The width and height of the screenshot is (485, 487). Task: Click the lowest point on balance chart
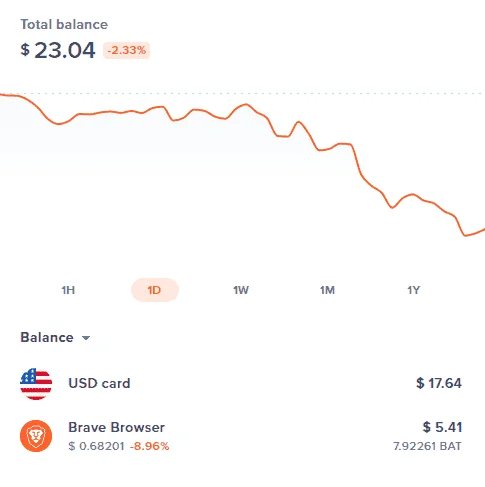[x=465, y=235]
